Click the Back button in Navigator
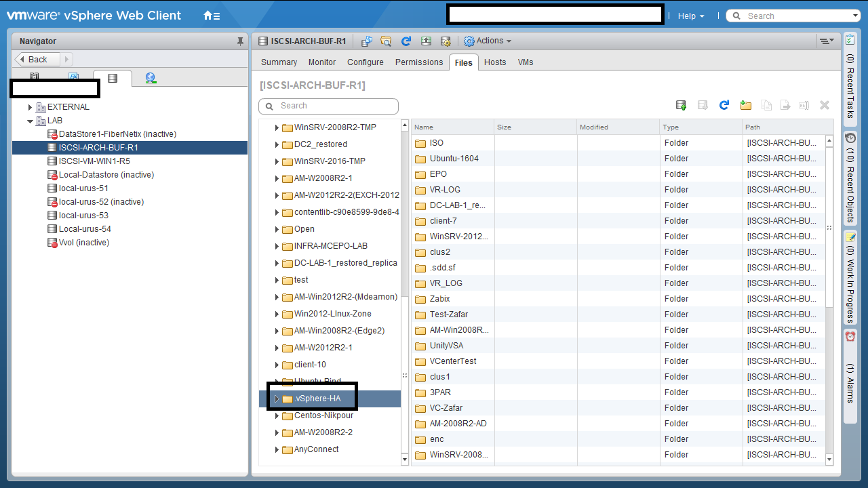This screenshot has width=868, height=488. point(37,60)
